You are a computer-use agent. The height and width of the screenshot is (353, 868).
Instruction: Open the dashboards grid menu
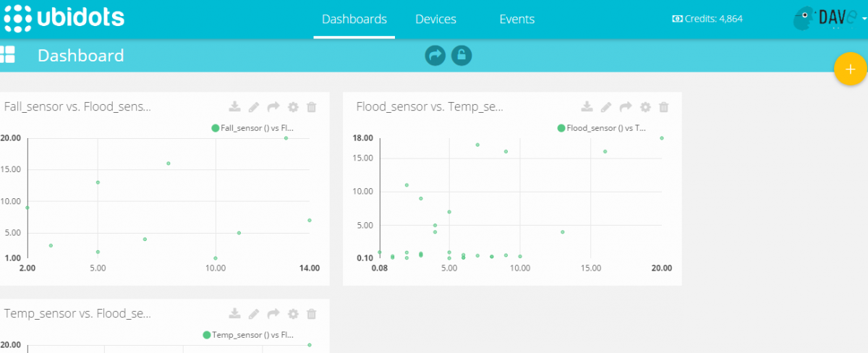coord(8,55)
